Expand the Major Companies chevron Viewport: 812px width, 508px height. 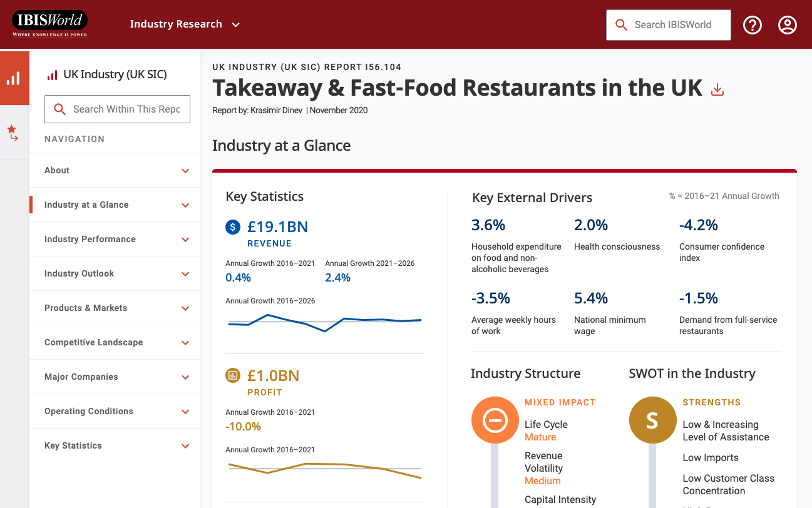point(185,377)
